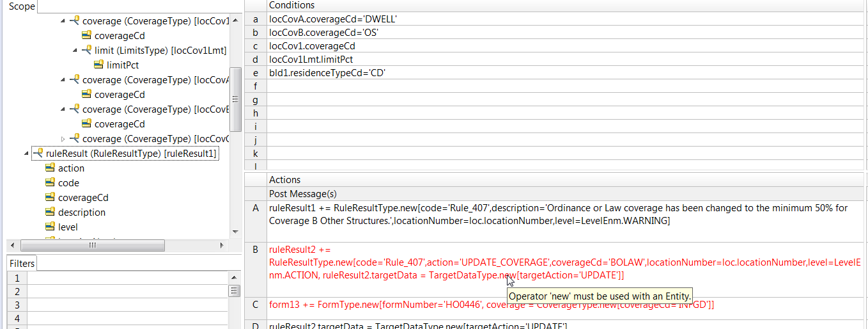Select condition locCovA.coverageCd='DWELL'

pyautogui.click(x=565, y=19)
